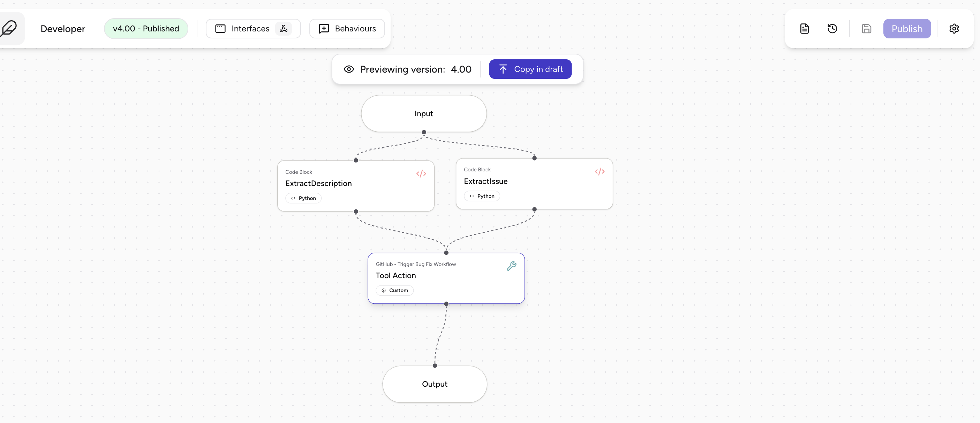Open the Behaviours menu
This screenshot has width=980, height=423.
(x=347, y=29)
